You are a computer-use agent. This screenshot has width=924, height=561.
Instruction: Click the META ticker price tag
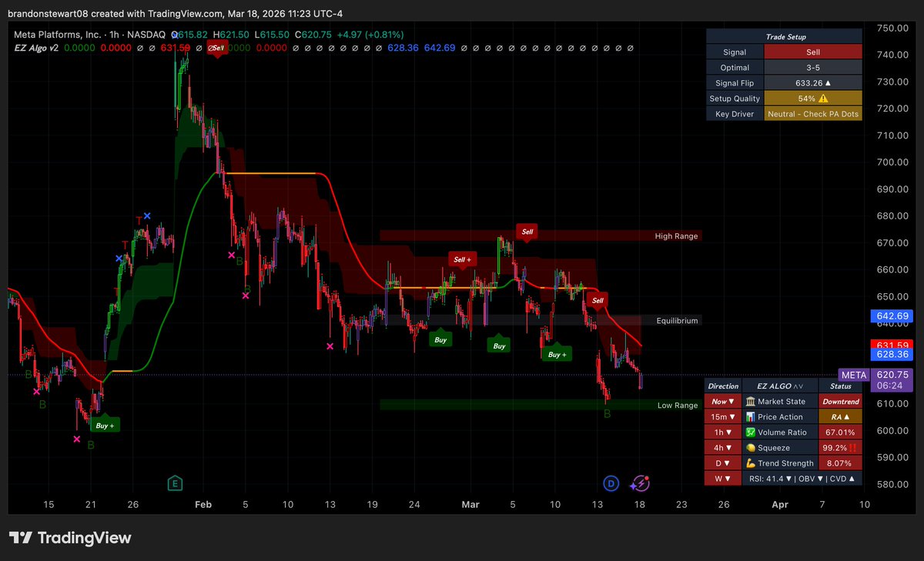click(x=854, y=375)
